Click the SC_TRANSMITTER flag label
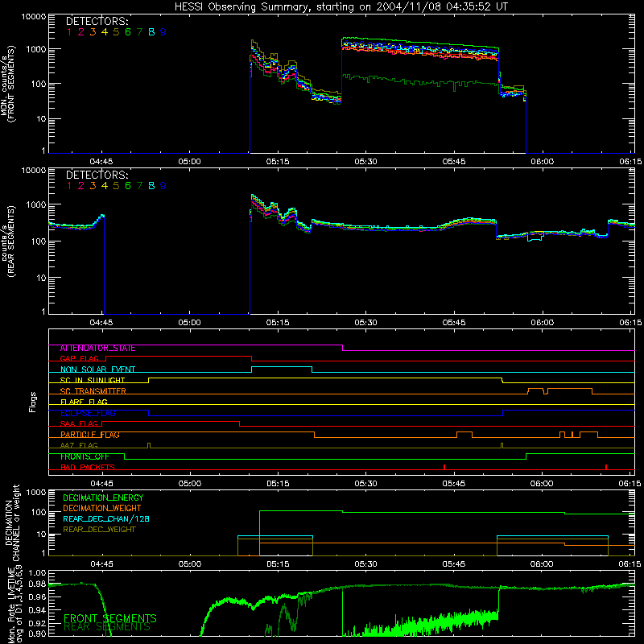This screenshot has height=644, width=644. (x=93, y=391)
